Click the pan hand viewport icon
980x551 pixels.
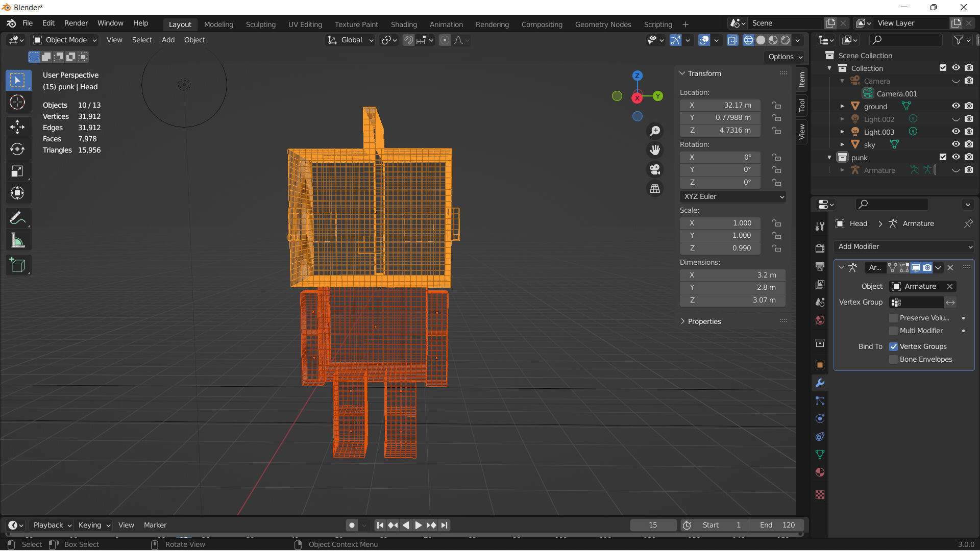tap(655, 150)
